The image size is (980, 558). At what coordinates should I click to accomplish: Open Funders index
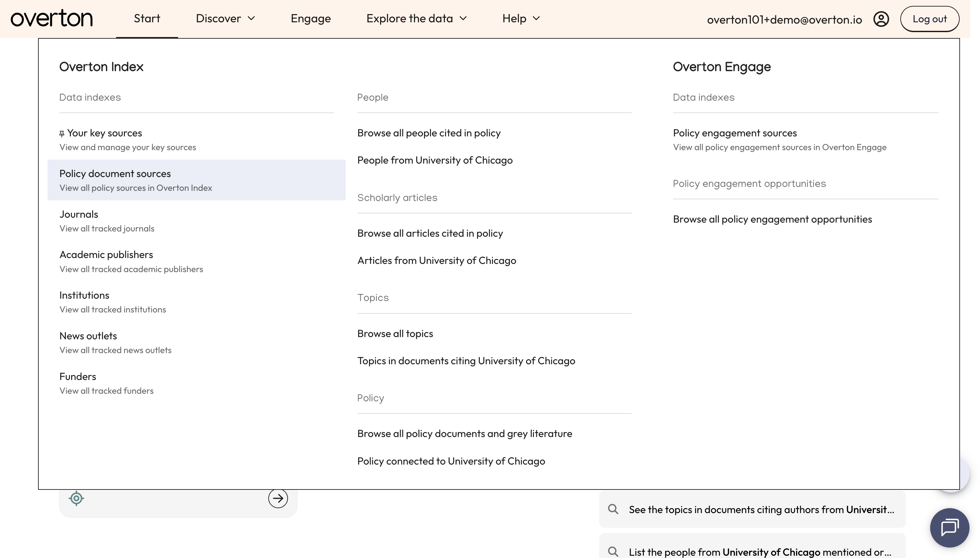tap(196, 383)
